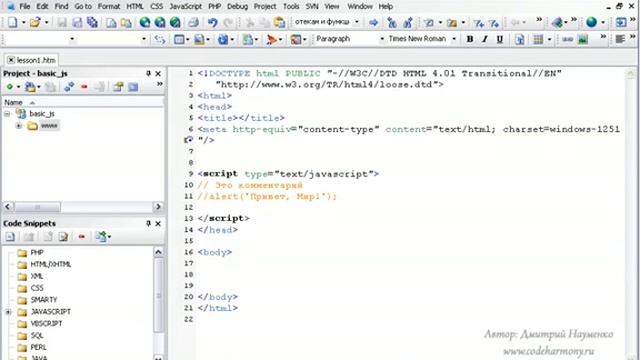Click the body tag on line 16
Image resolution: width=640 pixels, height=360 pixels.
(x=215, y=252)
